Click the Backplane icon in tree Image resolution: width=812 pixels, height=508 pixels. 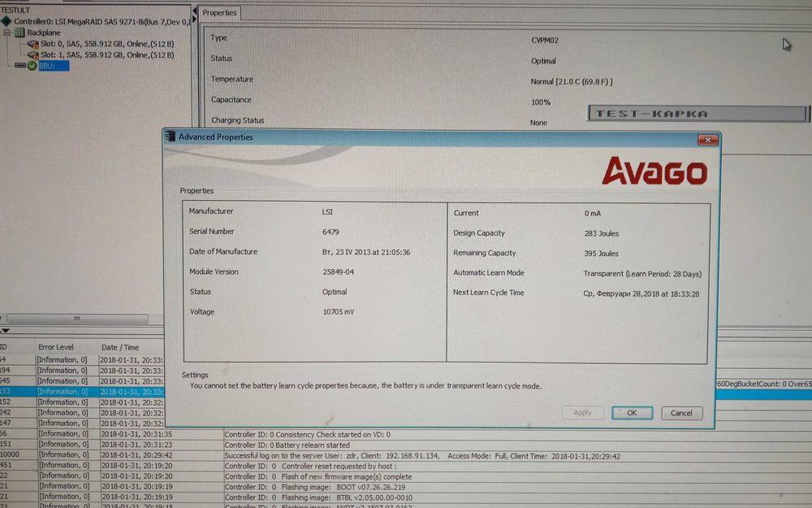pos(19,33)
